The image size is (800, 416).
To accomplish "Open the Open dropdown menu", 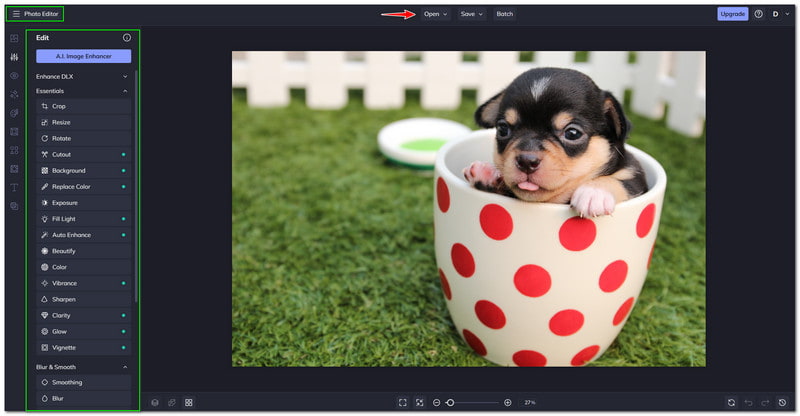I will (435, 14).
